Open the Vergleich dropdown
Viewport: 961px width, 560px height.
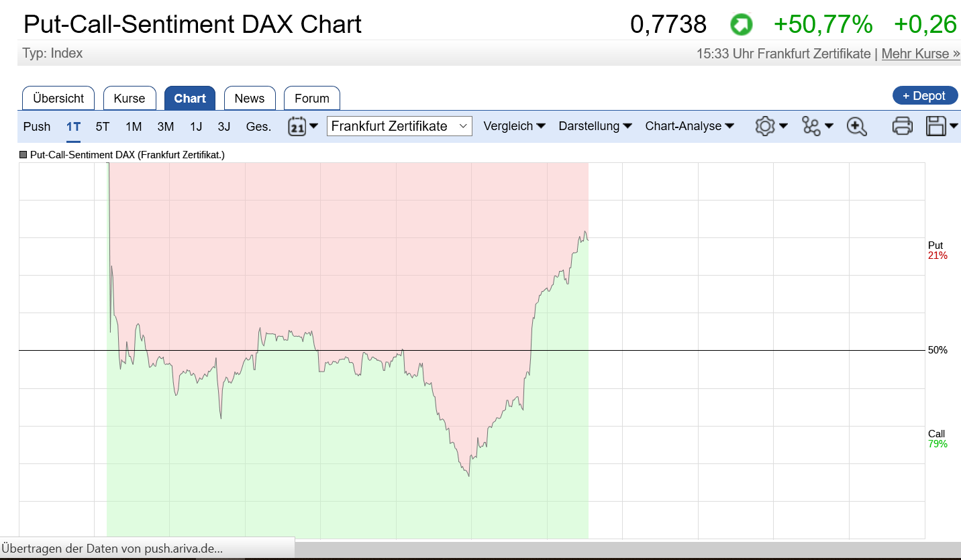point(514,125)
